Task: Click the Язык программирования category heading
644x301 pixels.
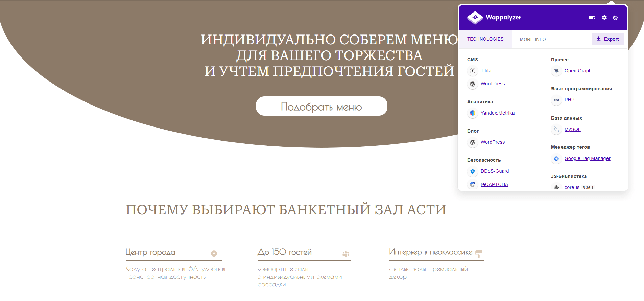Action: tap(581, 89)
